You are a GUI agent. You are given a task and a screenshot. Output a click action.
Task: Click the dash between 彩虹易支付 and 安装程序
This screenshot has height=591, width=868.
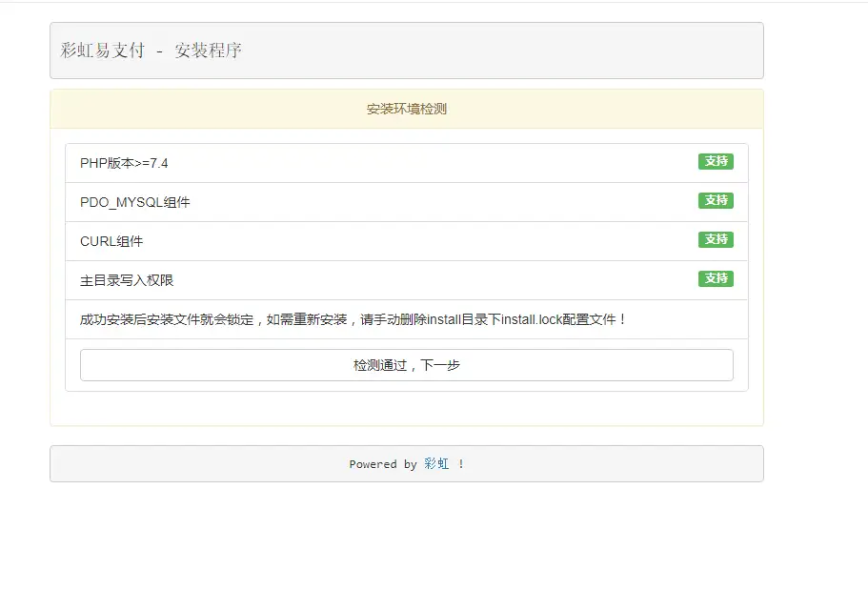coord(159,51)
